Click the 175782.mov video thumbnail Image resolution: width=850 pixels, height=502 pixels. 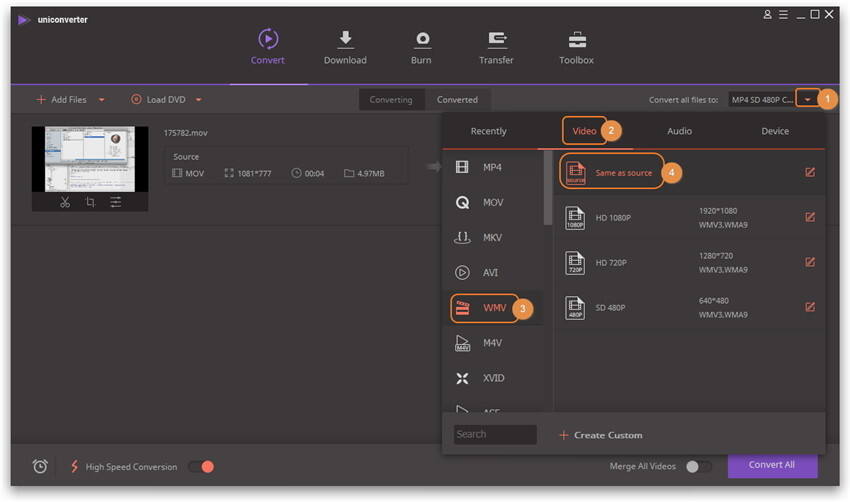(x=90, y=159)
